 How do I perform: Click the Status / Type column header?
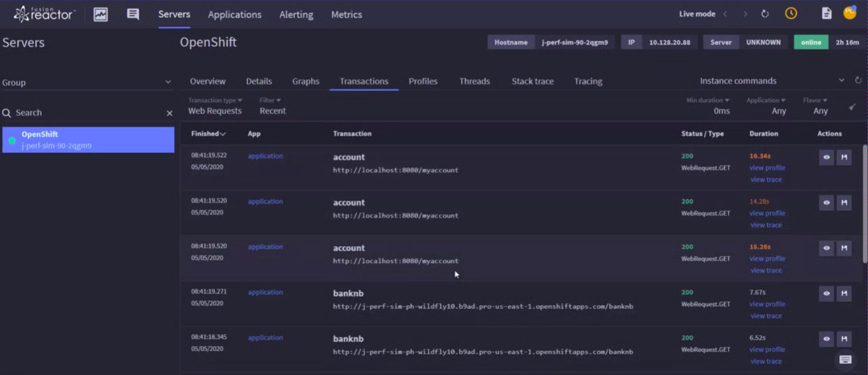click(702, 134)
